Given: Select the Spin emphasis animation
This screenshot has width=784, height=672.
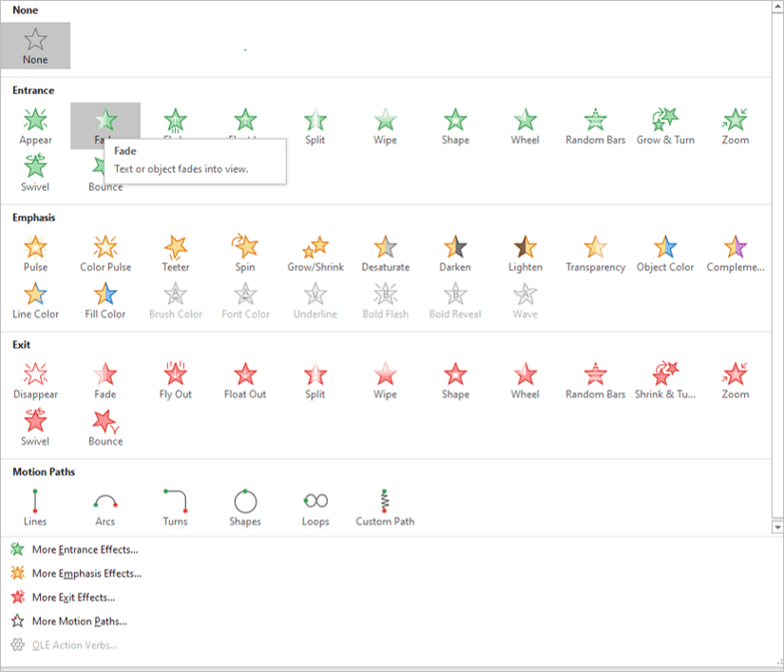Looking at the screenshot, I should [245, 253].
